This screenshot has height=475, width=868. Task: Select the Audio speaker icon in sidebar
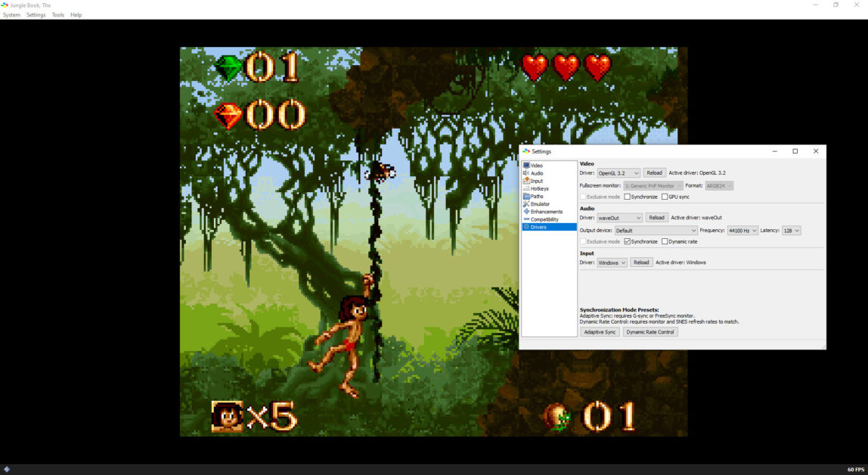[x=526, y=173]
